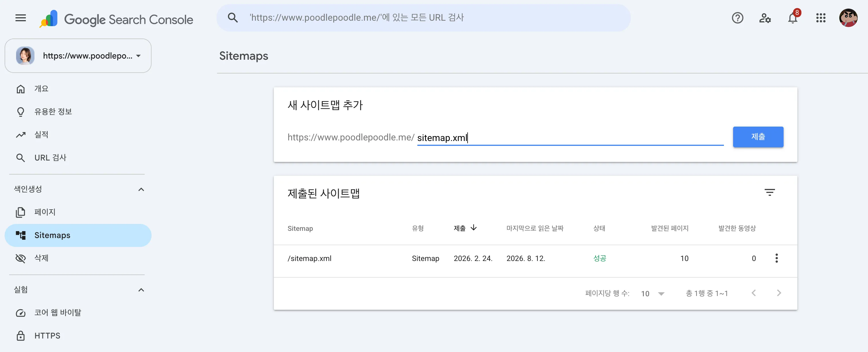Click the pages icon beside 페이지
Image resolution: width=868 pixels, height=352 pixels.
point(21,212)
